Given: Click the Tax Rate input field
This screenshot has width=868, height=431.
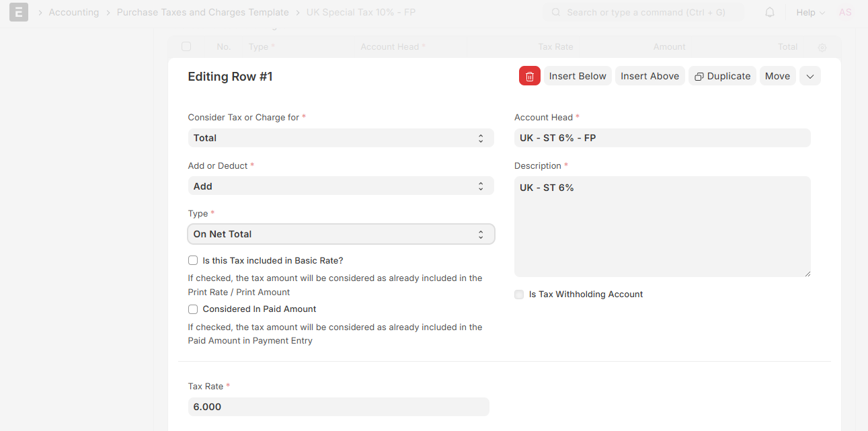Looking at the screenshot, I should (x=338, y=407).
